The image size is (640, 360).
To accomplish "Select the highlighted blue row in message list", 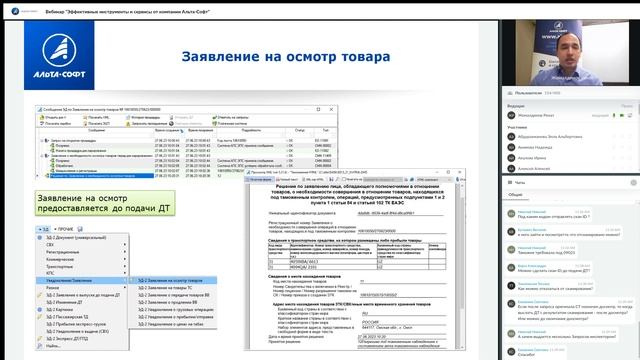I will click(x=102, y=176).
